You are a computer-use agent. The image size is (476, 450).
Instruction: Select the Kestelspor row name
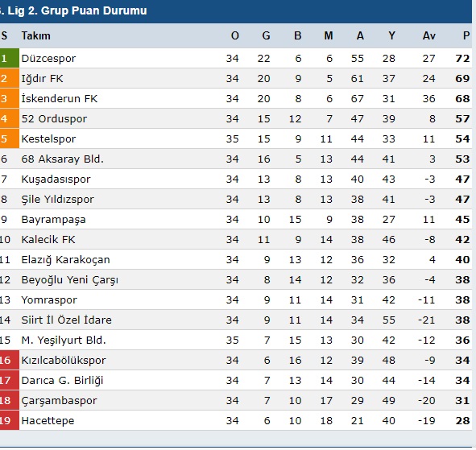coord(48,139)
